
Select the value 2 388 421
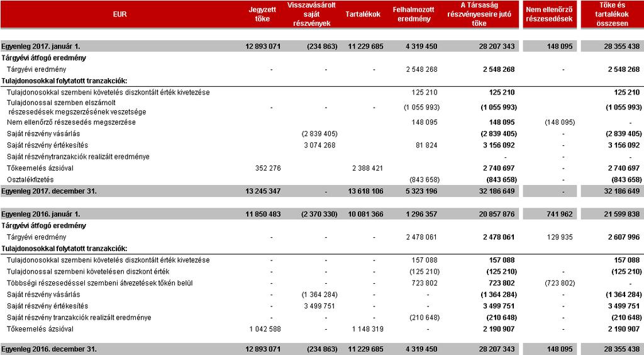click(367, 168)
